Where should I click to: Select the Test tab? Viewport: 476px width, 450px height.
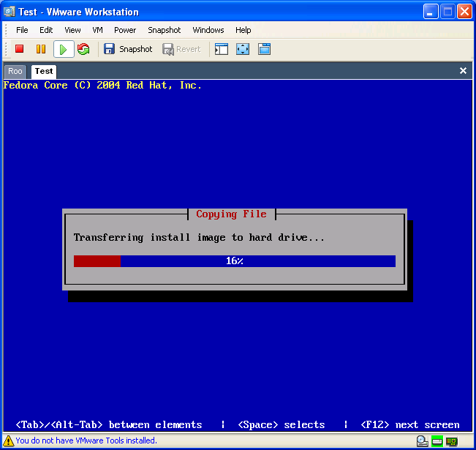(44, 72)
